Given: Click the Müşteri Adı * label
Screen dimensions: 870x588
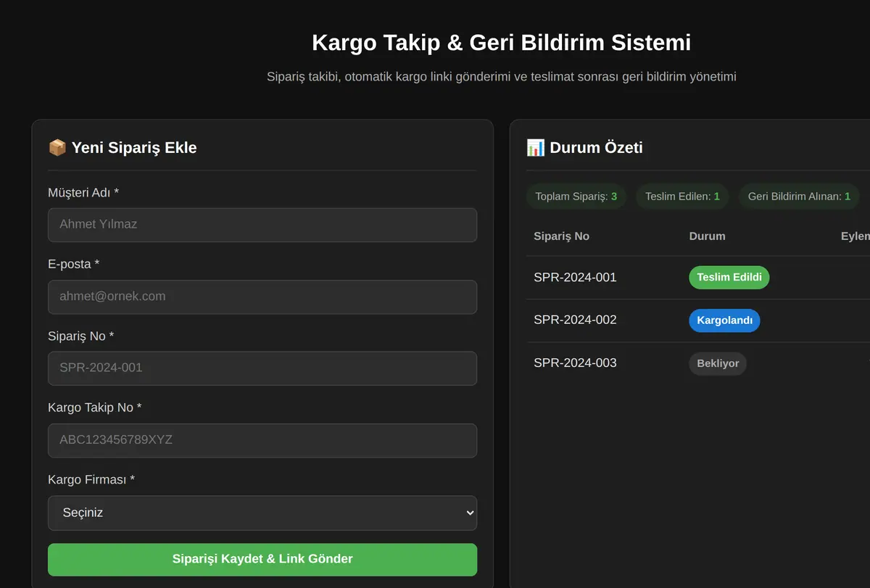Looking at the screenshot, I should [x=83, y=192].
